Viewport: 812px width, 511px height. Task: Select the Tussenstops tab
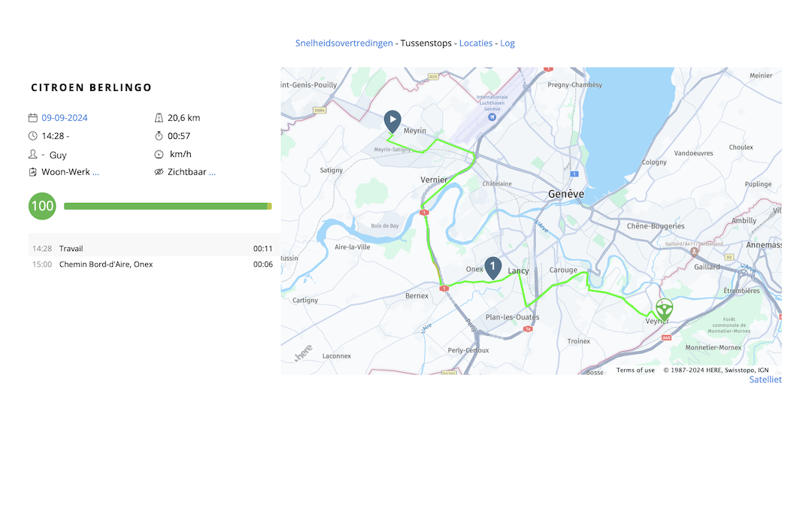tap(426, 43)
